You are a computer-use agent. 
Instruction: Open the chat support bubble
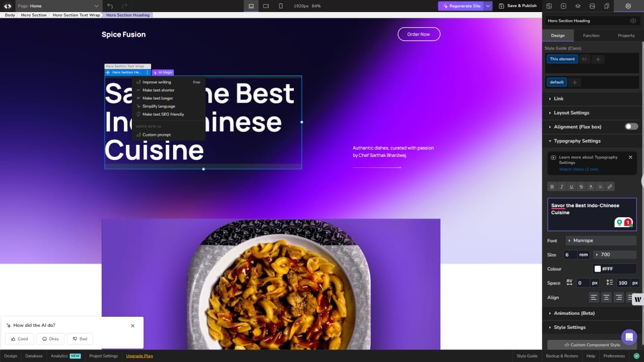[x=629, y=337]
